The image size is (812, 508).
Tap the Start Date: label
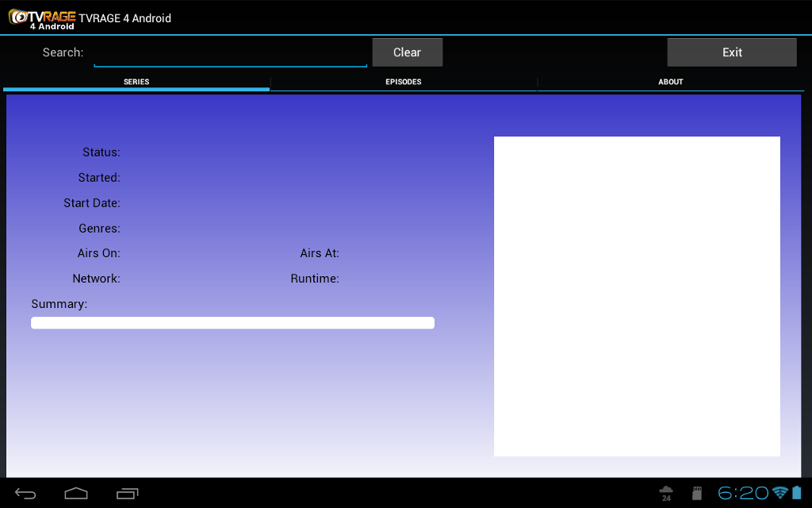(x=92, y=203)
